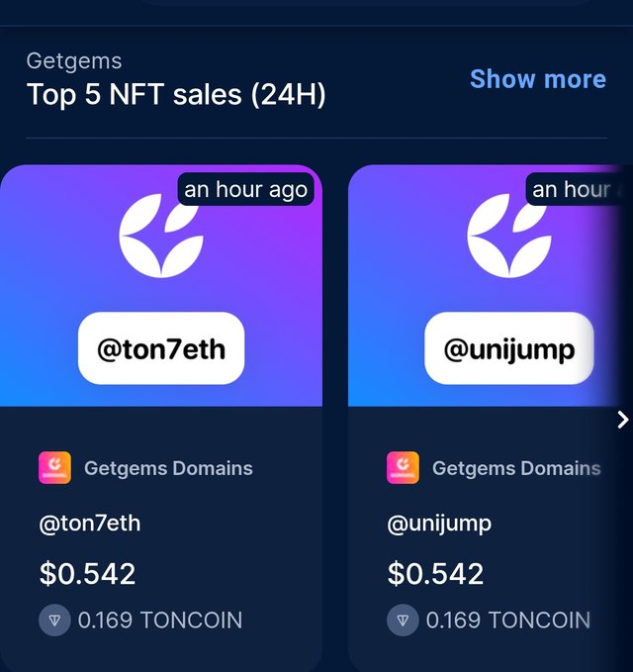Click $0.542 price on @unijump card

coord(435,573)
